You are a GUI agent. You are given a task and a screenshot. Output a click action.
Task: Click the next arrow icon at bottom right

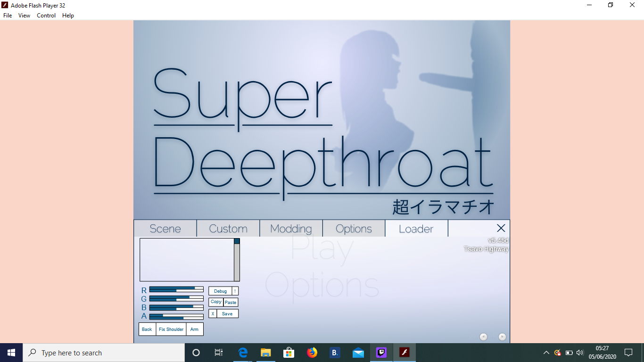[x=502, y=337]
